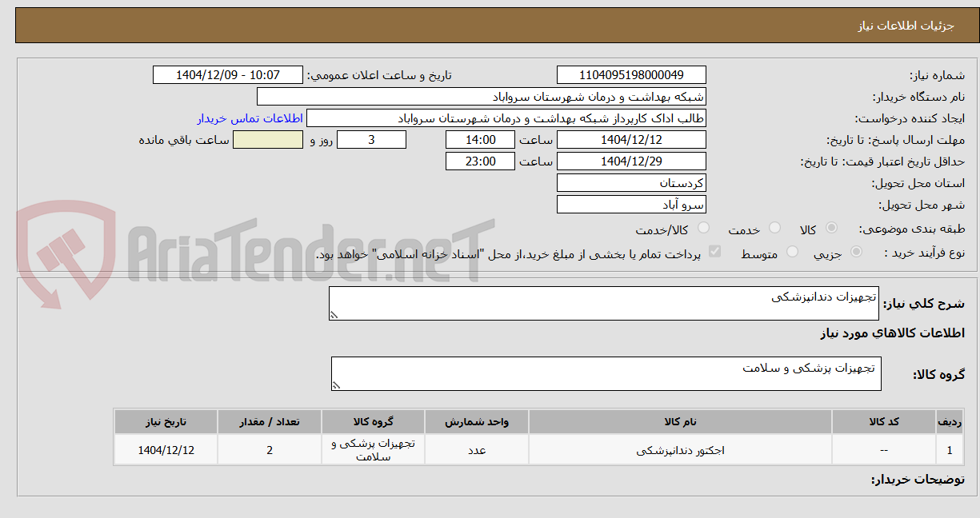Click the empty remaining hours field
980x518 pixels.
point(268,140)
